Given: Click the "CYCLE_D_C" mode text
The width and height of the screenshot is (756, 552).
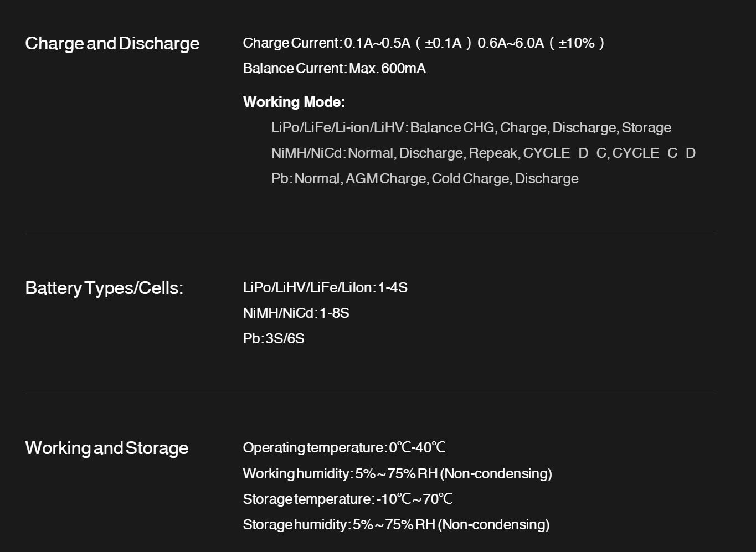Looking at the screenshot, I should point(564,153).
